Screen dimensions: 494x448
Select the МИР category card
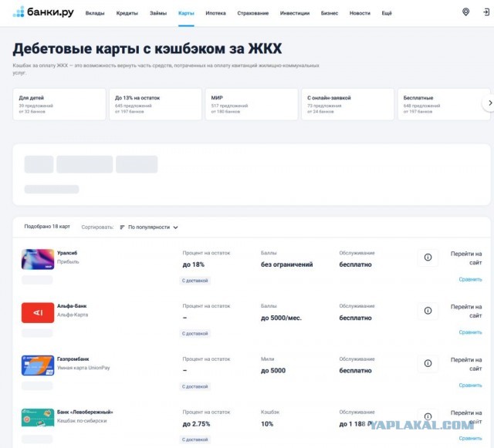click(x=252, y=104)
